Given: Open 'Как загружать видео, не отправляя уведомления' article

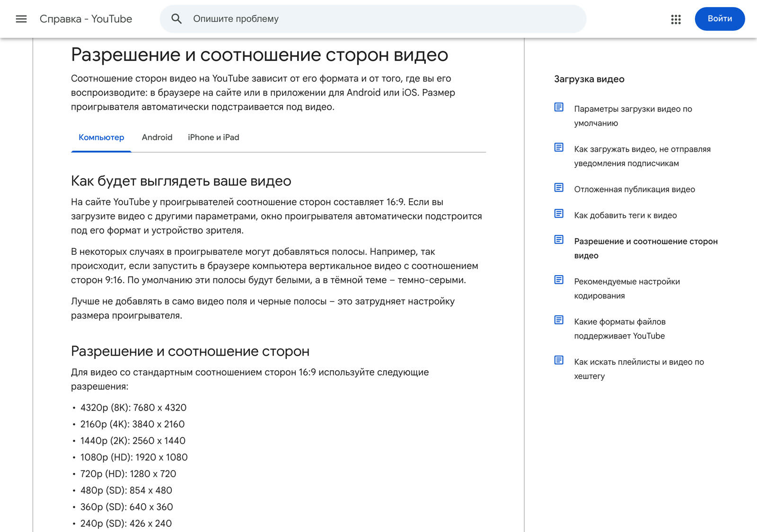Looking at the screenshot, I should pos(643,156).
